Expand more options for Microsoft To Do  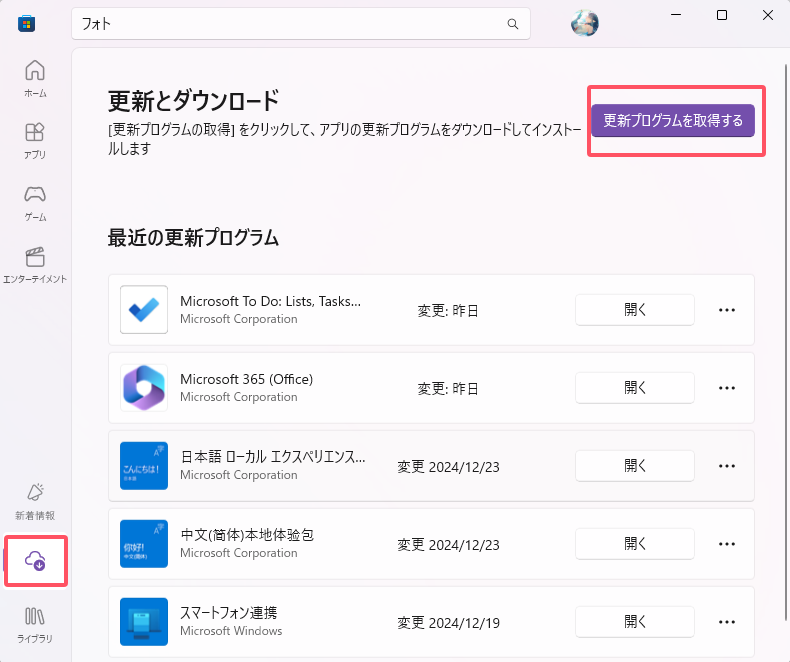click(x=727, y=310)
